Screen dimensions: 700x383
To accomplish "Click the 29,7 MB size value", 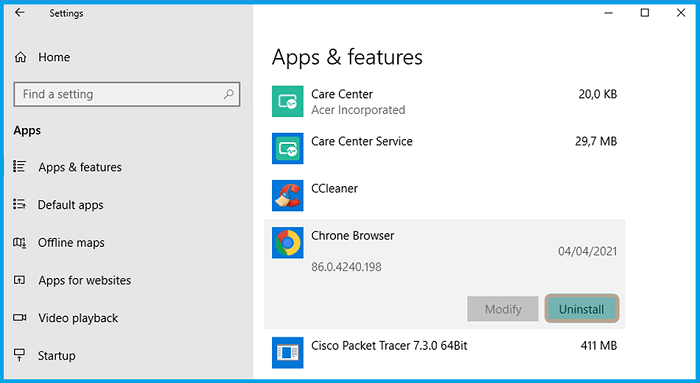I will pyautogui.click(x=596, y=142).
